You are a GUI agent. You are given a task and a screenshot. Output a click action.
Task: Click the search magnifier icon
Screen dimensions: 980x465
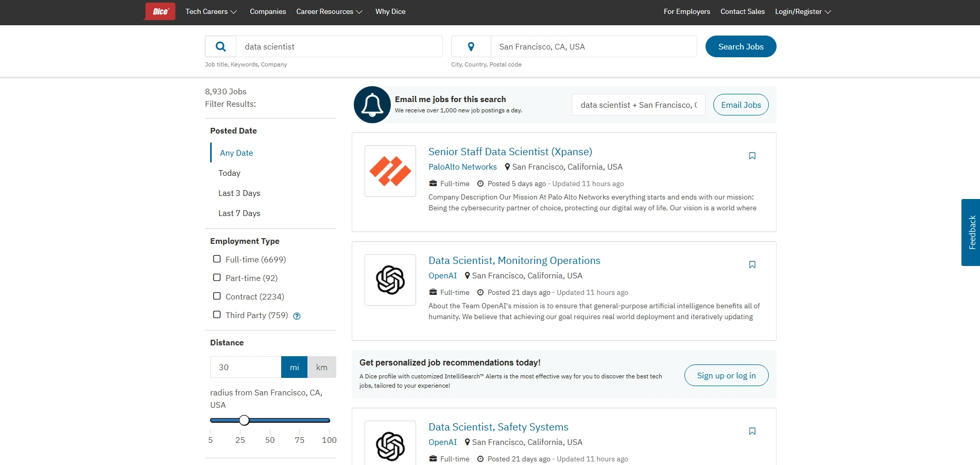(x=221, y=46)
